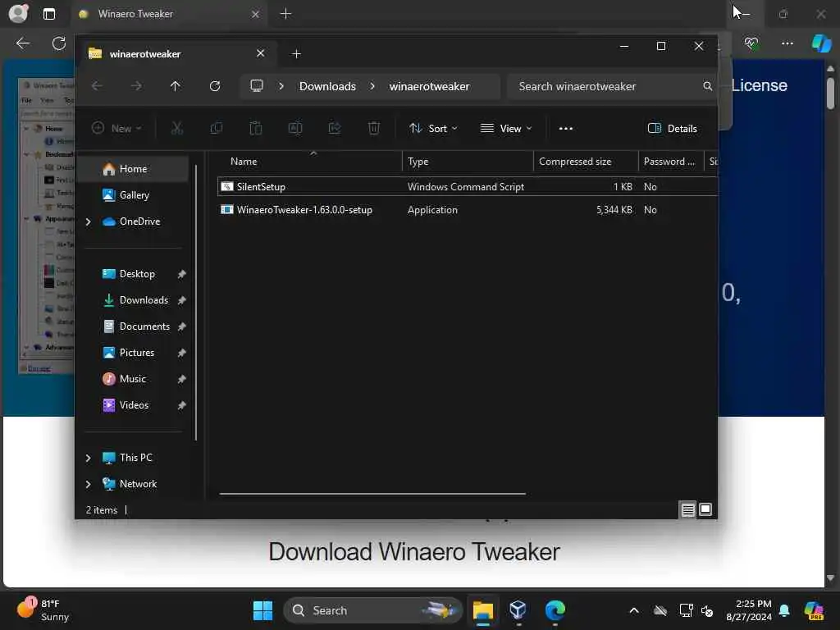
Task: Click the Rename icon in toolbar
Action: pyautogui.click(x=295, y=128)
